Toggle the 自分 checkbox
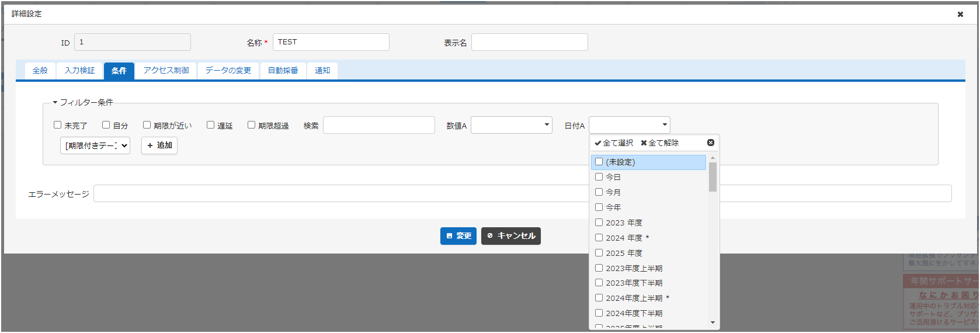Viewport: 980px width, 333px height. (x=106, y=125)
